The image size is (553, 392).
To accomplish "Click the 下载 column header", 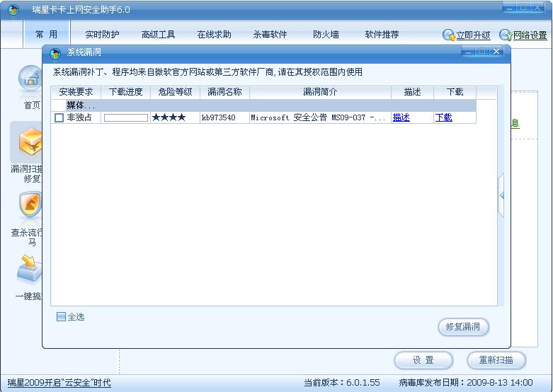I will tap(455, 92).
